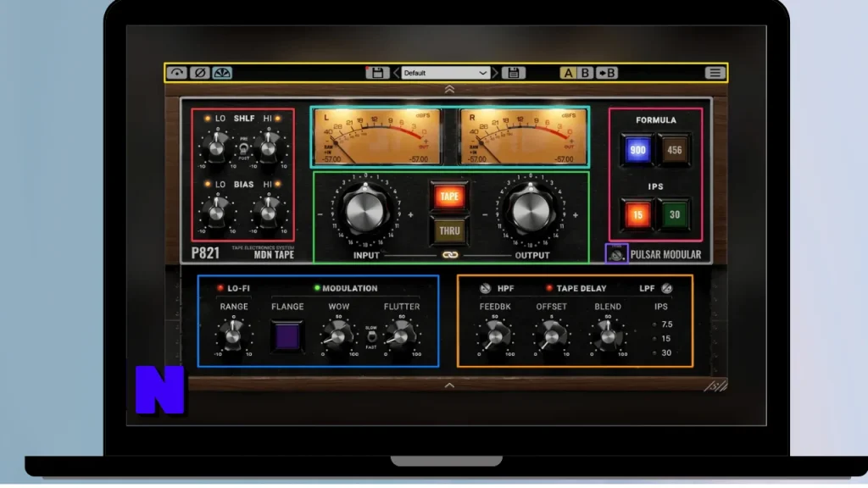Screen dimensions: 868x488
Task: Toggle the LO-FI section LED
Action: 220,288
